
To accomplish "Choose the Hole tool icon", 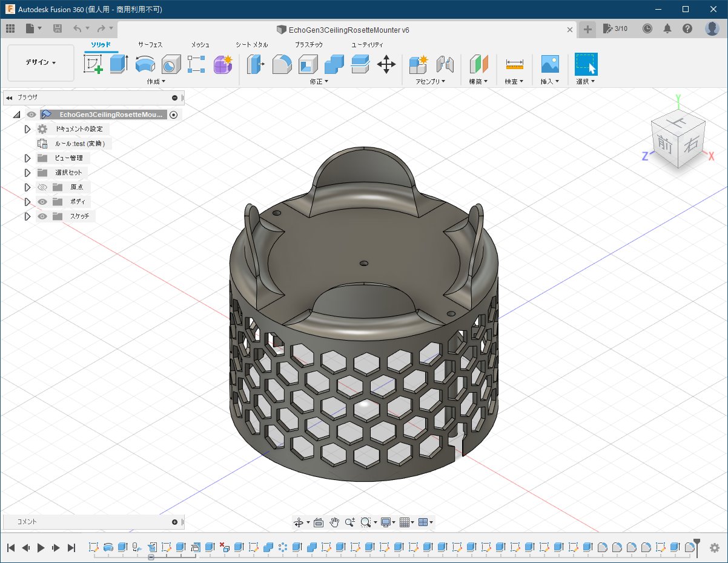I will click(x=171, y=64).
